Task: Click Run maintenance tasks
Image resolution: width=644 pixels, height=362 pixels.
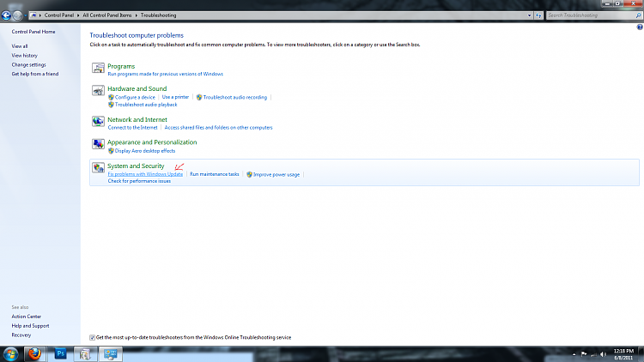Action: [215, 174]
